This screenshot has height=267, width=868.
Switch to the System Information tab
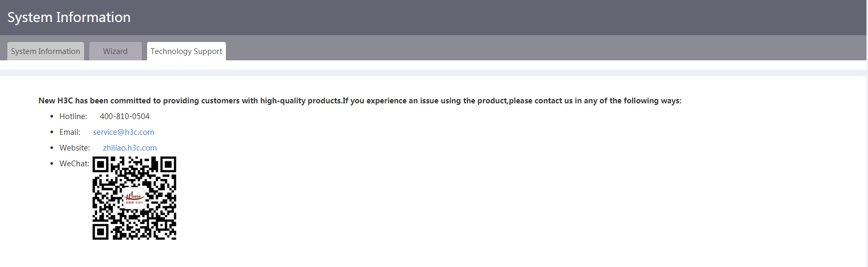pyautogui.click(x=46, y=51)
